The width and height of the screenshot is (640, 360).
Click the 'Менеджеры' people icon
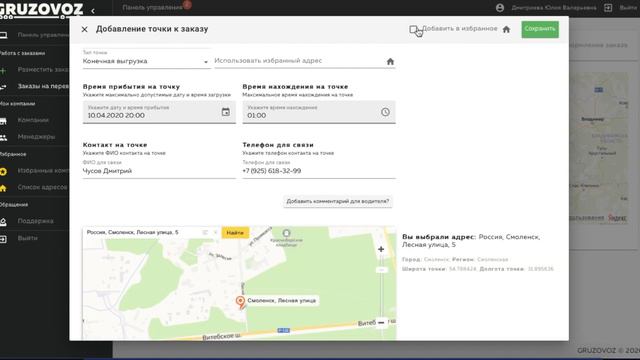tap(3, 138)
